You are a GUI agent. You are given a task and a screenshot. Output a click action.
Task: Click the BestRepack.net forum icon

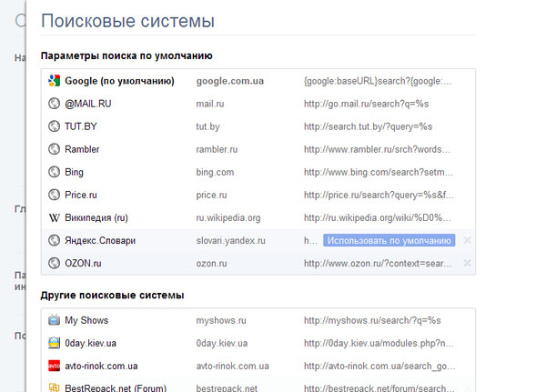[54, 387]
